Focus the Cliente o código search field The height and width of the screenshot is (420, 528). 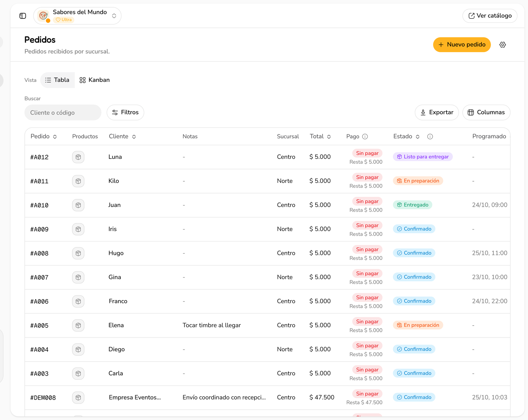[x=63, y=113]
